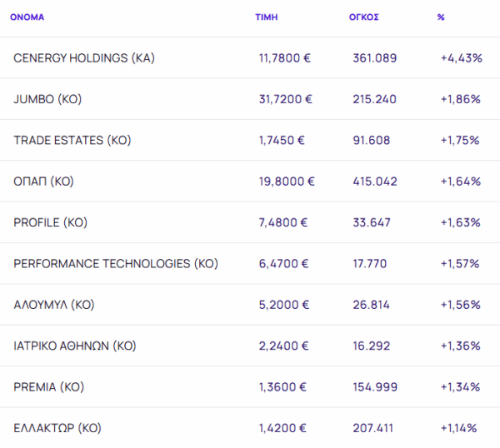Select the price 19,8000 €

click(287, 182)
